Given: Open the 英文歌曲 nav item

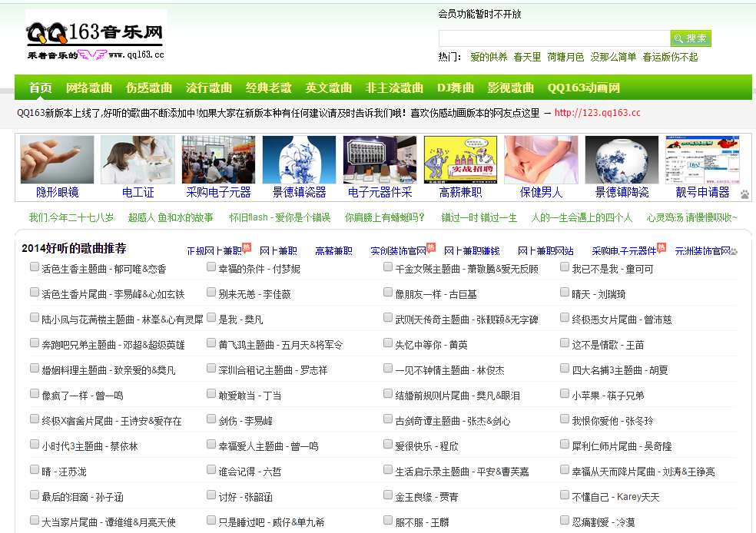Looking at the screenshot, I should pos(328,88).
